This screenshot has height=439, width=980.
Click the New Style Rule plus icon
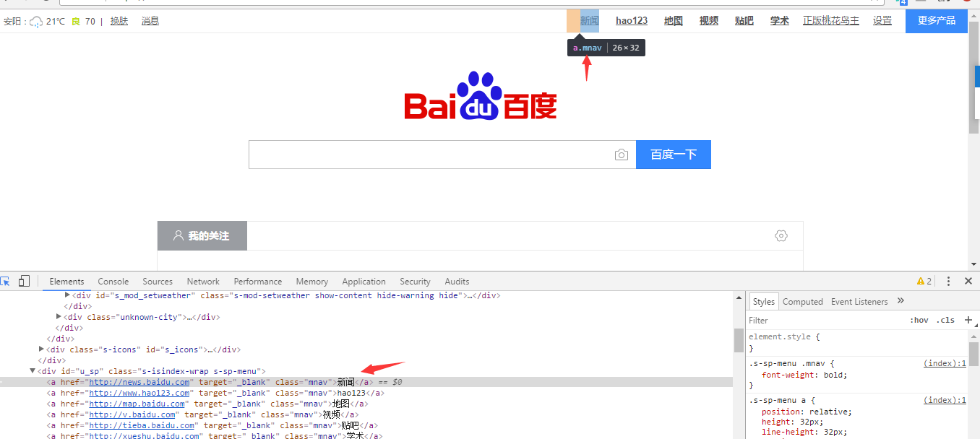tap(968, 320)
